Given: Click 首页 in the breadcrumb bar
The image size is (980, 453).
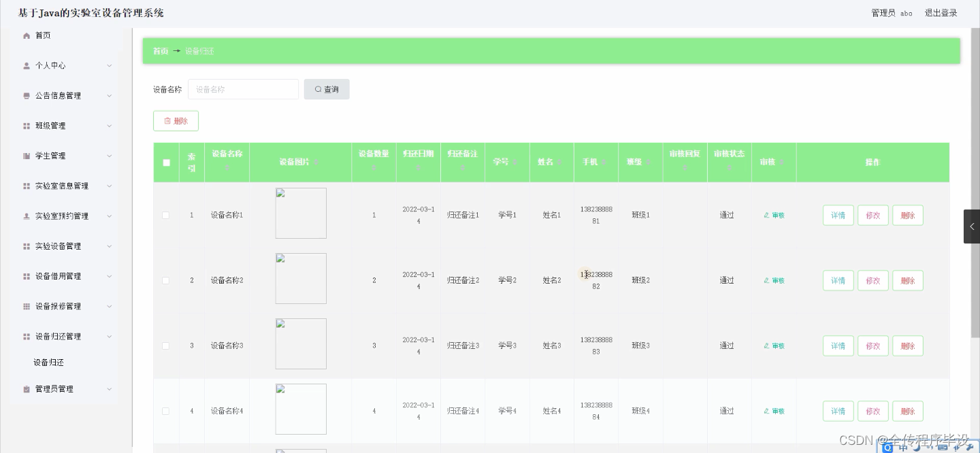Looking at the screenshot, I should [x=161, y=50].
